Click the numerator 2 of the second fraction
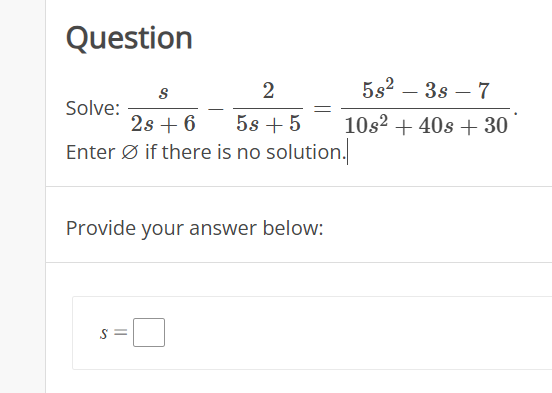552x393 pixels. [x=268, y=91]
